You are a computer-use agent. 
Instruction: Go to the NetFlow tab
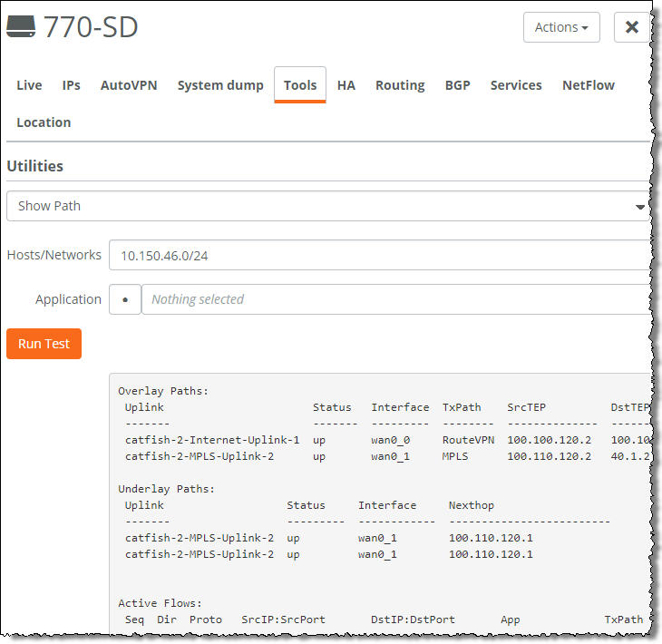(589, 85)
